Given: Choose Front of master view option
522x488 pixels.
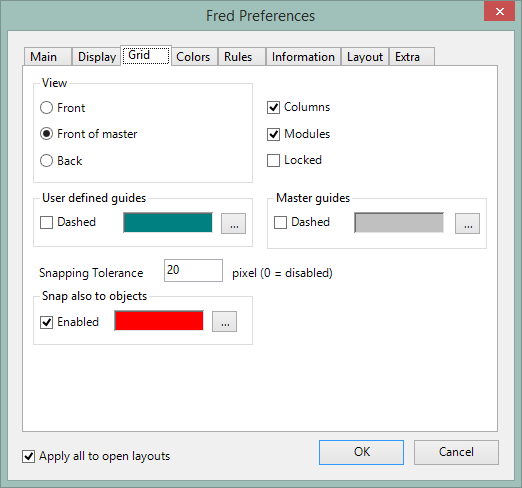Looking at the screenshot, I should [46, 134].
